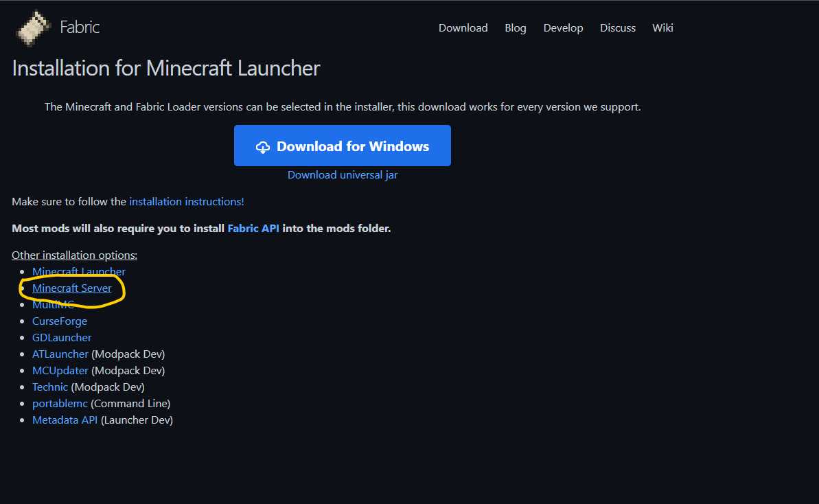
Task: Click the 'Installation for Minecraft Launcher' heading
Action: pos(165,69)
